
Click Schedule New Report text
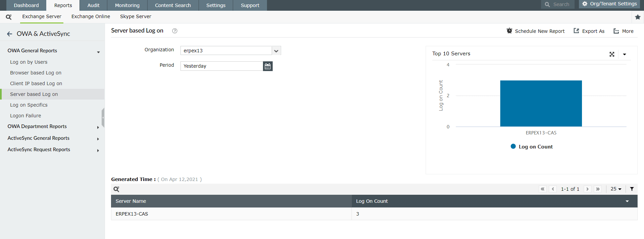(x=540, y=31)
